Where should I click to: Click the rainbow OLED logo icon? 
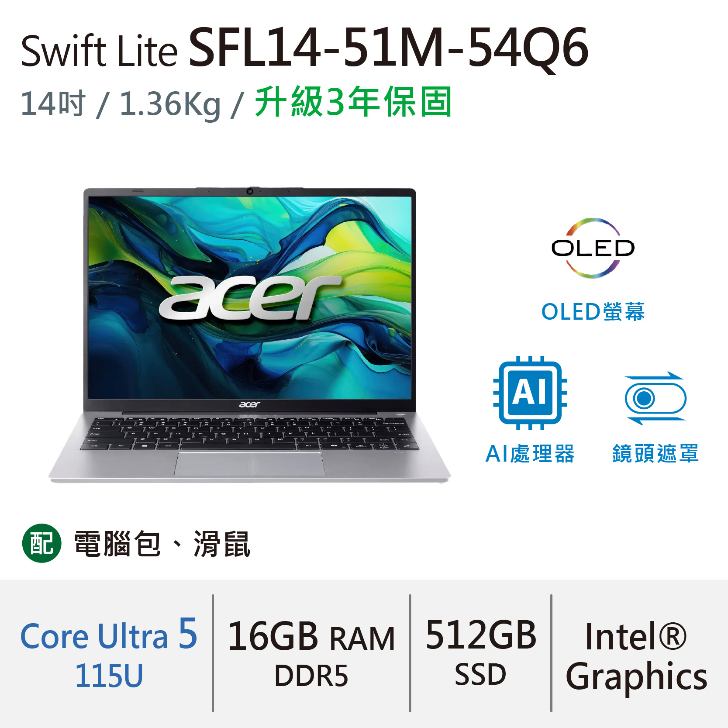(593, 248)
